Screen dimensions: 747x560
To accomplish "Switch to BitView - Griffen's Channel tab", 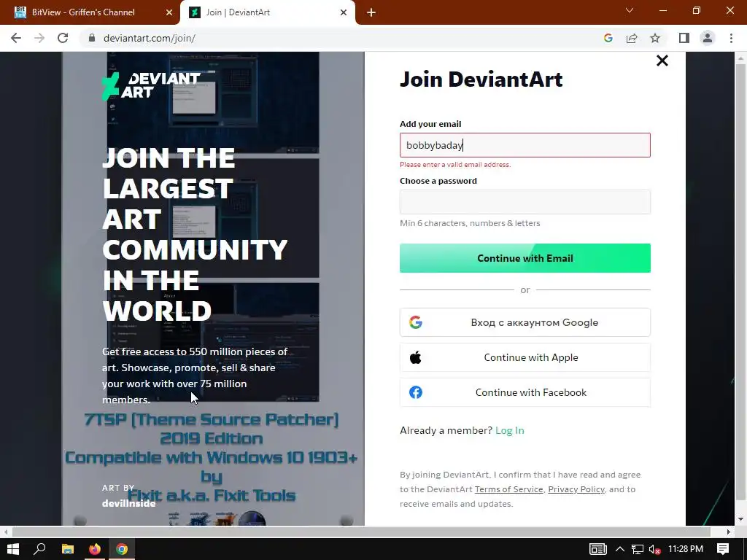I will pos(90,12).
